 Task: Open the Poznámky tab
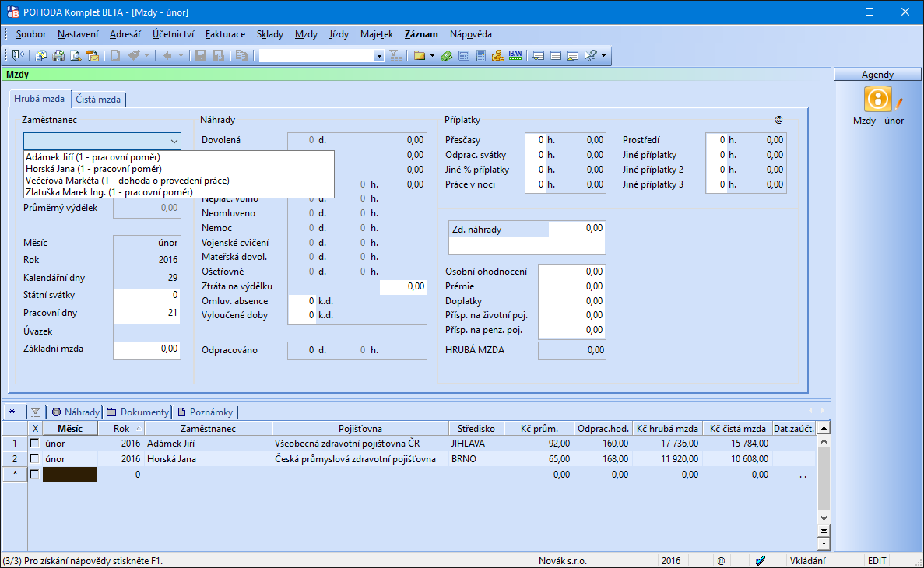[x=206, y=412]
